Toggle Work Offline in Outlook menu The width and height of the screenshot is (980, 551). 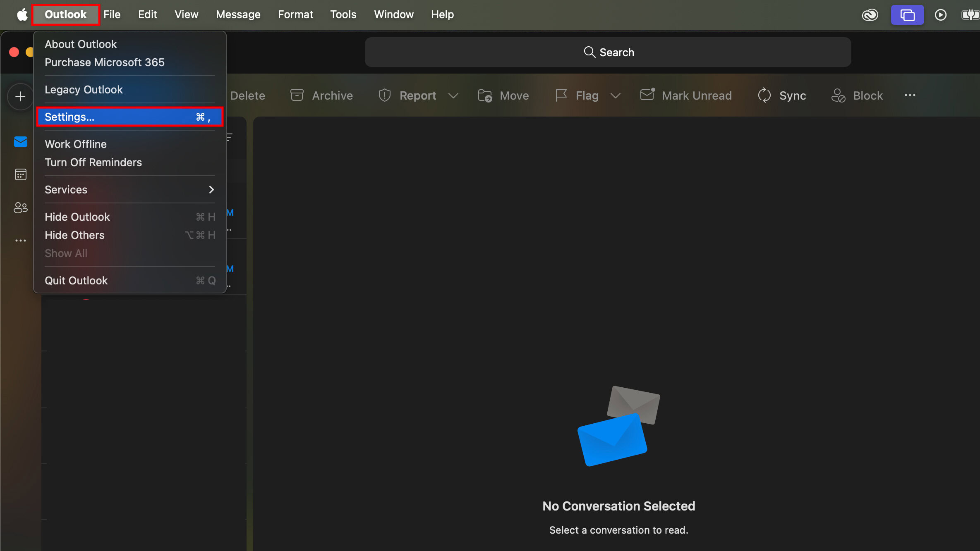click(76, 144)
